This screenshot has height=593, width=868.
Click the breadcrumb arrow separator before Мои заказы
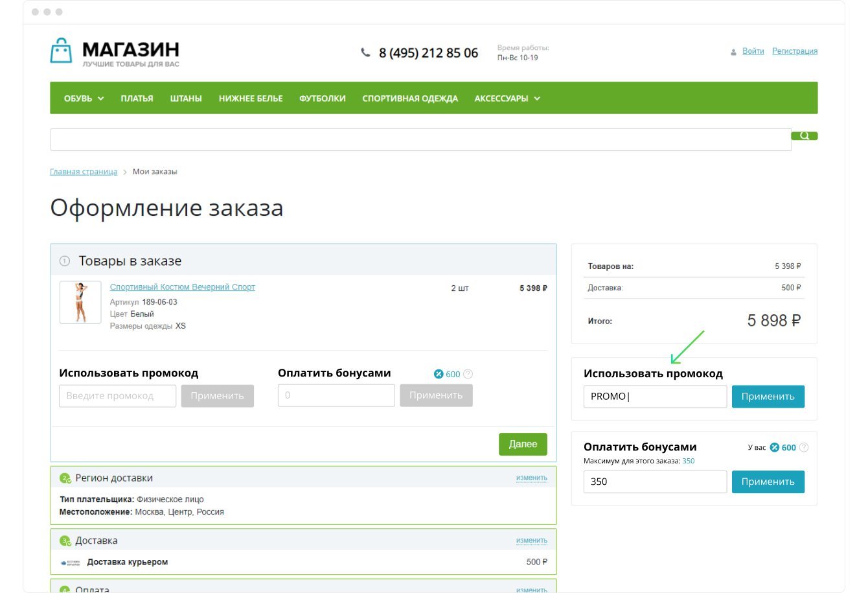pyautogui.click(x=125, y=172)
